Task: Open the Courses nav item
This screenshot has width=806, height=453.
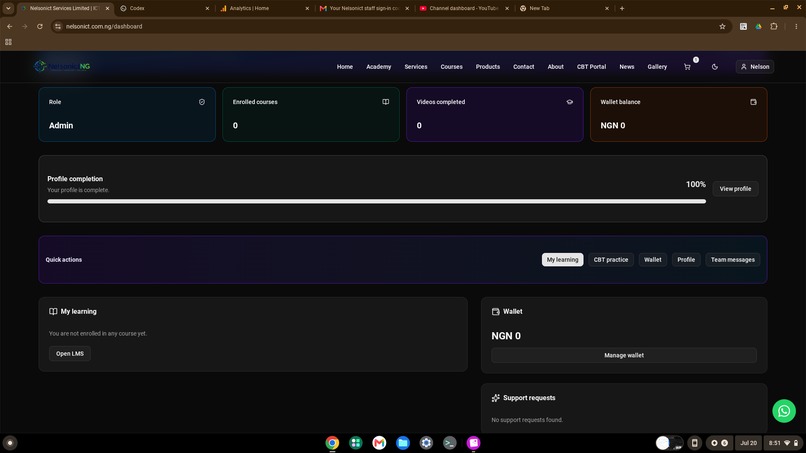Action: (x=451, y=67)
